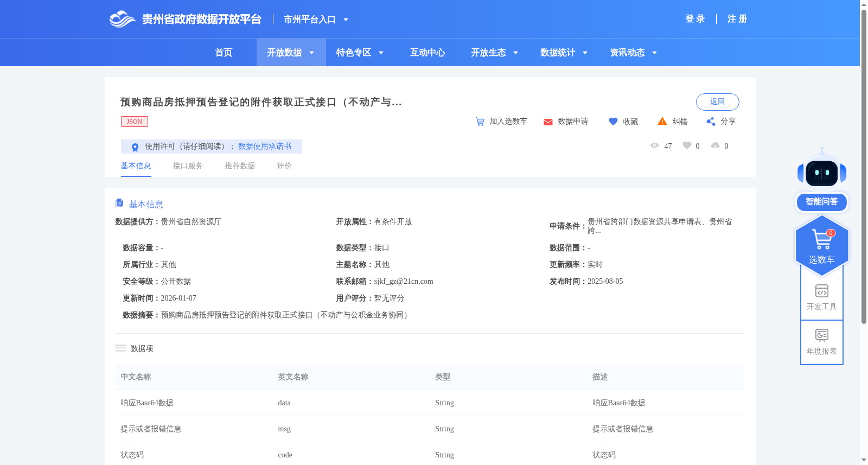The image size is (868, 465).
Task: Click the 英文名称 column header
Action: 293,377
